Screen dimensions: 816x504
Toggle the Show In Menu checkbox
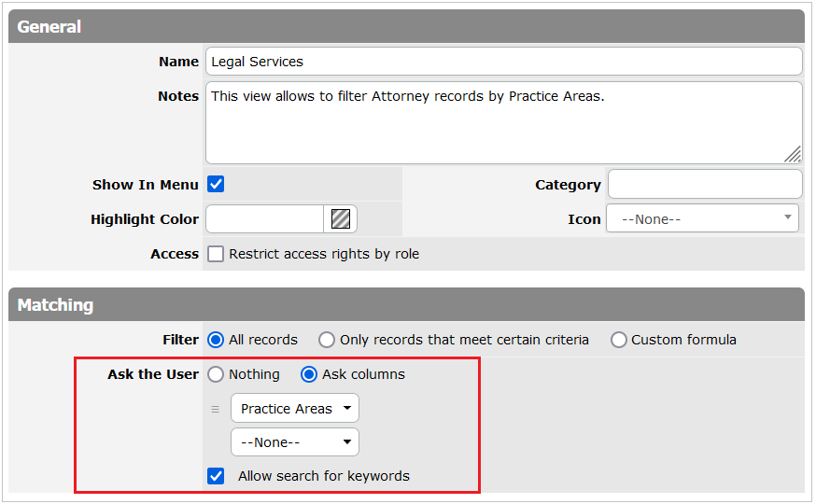tap(216, 184)
